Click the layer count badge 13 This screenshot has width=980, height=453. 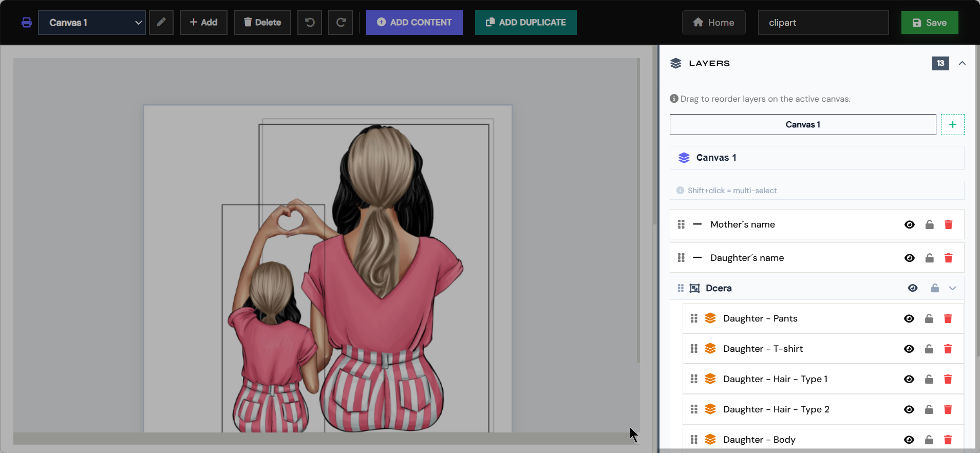coord(940,63)
